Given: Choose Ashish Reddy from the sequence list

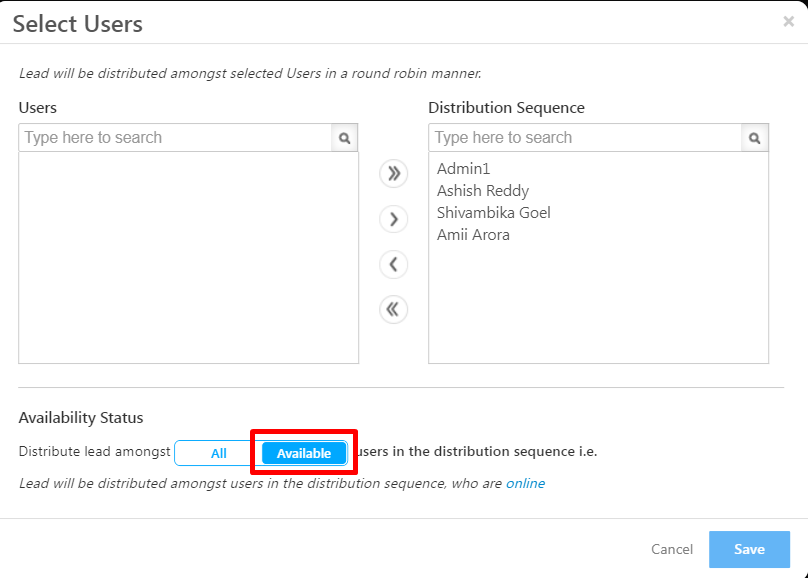Looking at the screenshot, I should tap(483, 191).
